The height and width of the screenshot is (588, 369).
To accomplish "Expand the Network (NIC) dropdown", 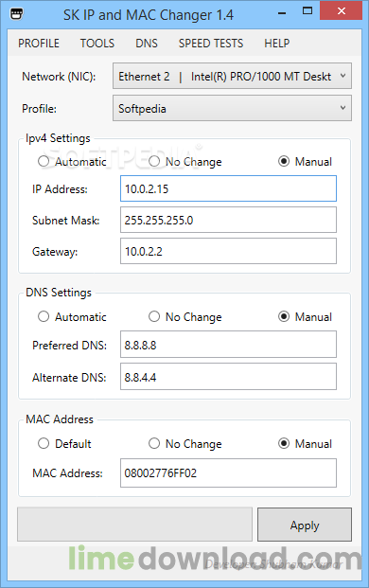I will [232, 76].
